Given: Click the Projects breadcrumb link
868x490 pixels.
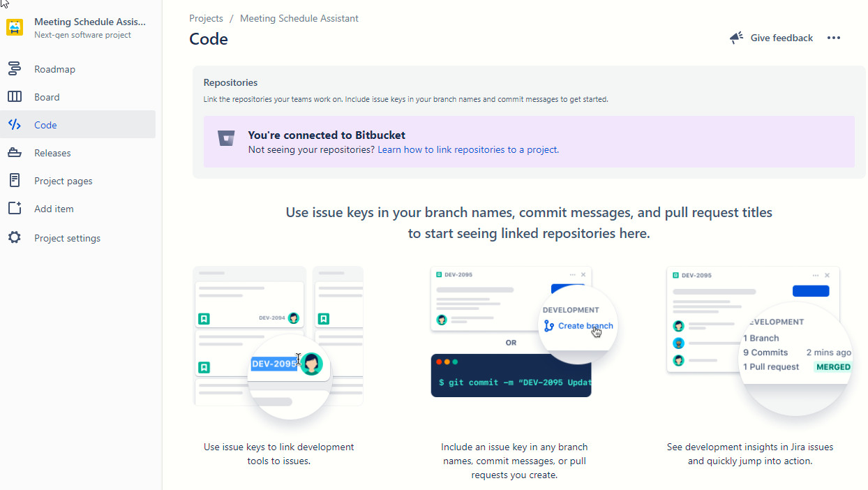Looking at the screenshot, I should click(206, 19).
